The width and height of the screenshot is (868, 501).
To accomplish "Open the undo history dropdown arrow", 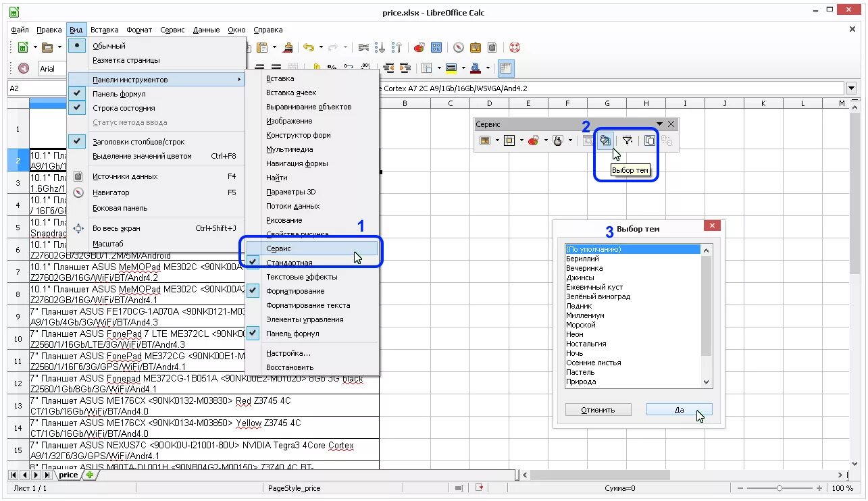I will coord(321,47).
